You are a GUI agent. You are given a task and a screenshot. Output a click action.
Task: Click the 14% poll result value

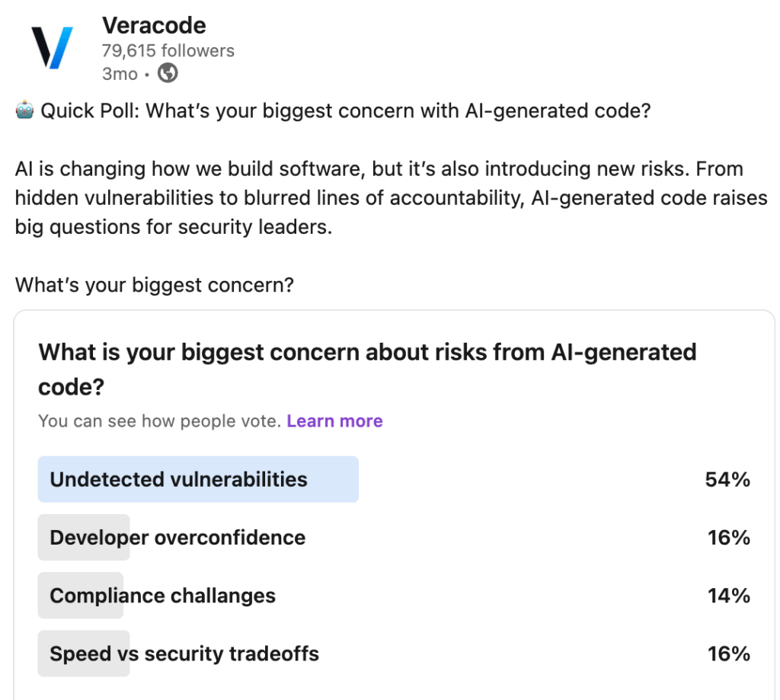[728, 596]
